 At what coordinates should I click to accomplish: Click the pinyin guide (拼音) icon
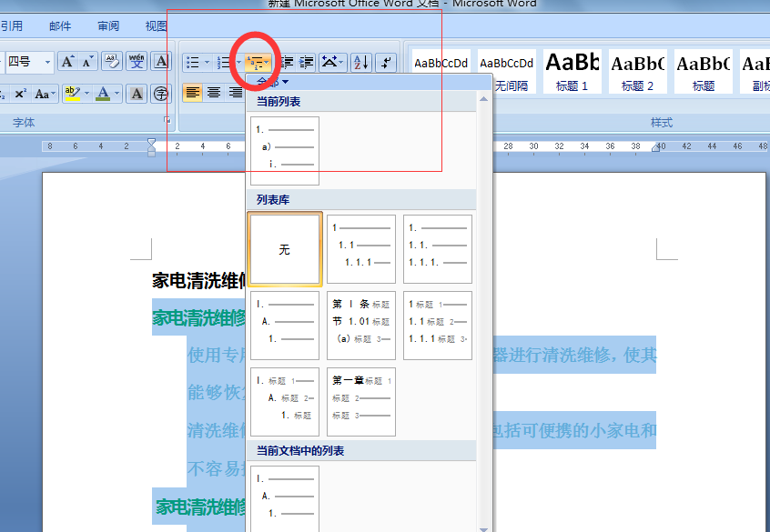coord(137,62)
